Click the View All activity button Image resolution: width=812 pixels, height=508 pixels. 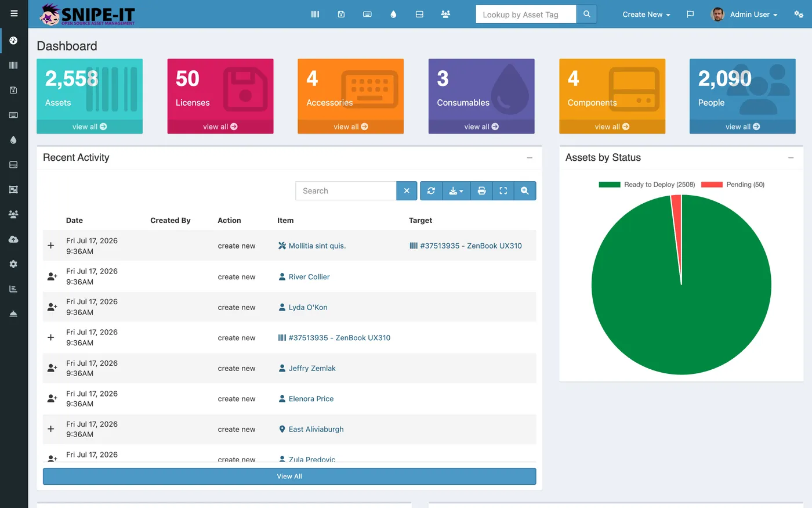[x=289, y=476]
